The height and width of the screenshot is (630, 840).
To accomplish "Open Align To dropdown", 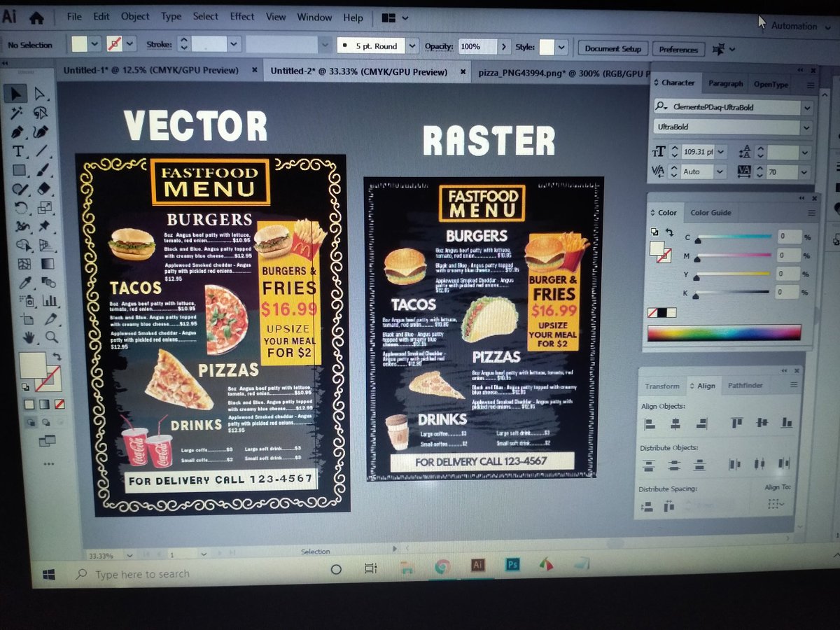I will point(775,503).
